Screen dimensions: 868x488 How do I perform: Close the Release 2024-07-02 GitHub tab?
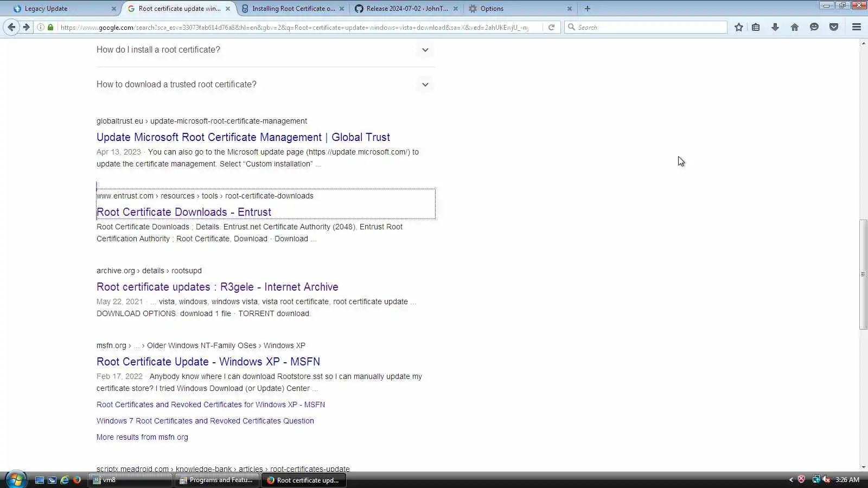click(x=456, y=9)
